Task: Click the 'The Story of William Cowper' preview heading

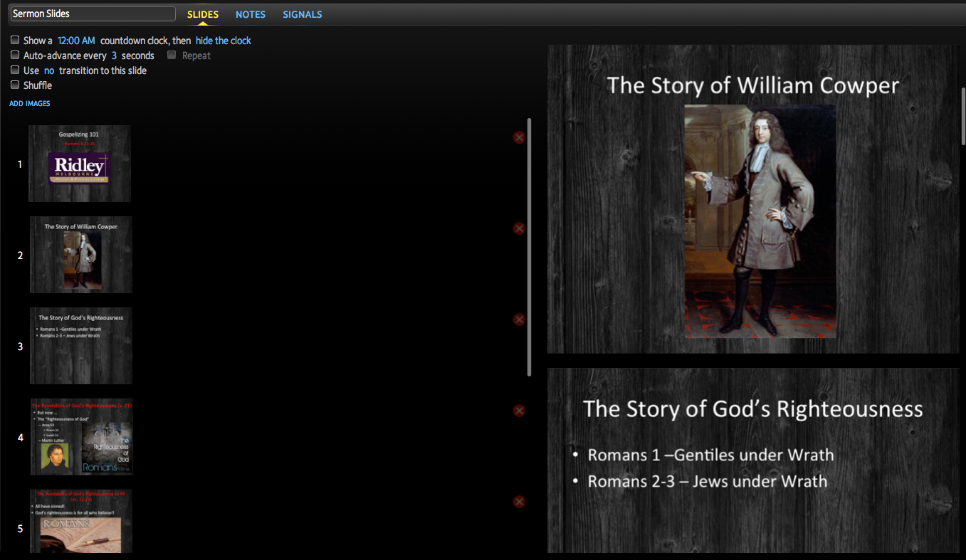Action: [753, 85]
